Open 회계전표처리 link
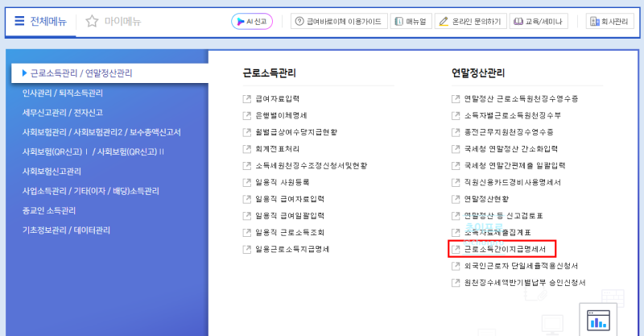The image size is (644, 336). coord(277,149)
